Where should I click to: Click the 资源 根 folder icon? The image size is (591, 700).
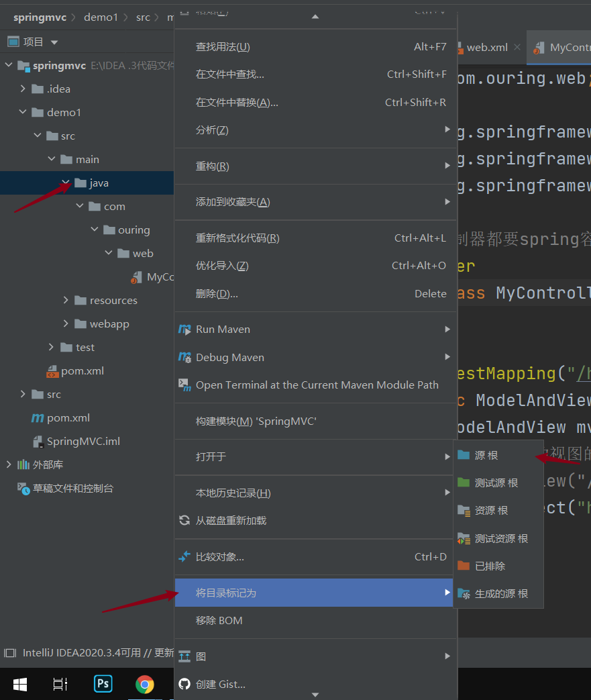(464, 510)
